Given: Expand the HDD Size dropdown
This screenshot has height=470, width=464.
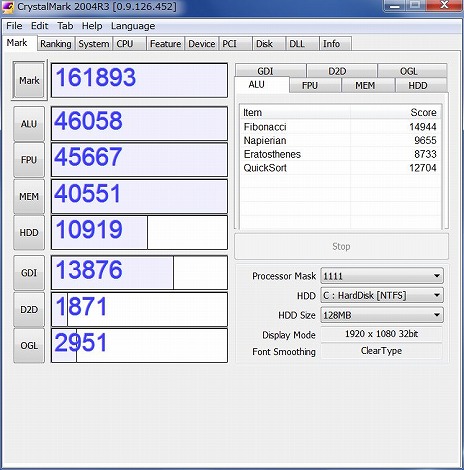Looking at the screenshot, I should tap(382, 315).
